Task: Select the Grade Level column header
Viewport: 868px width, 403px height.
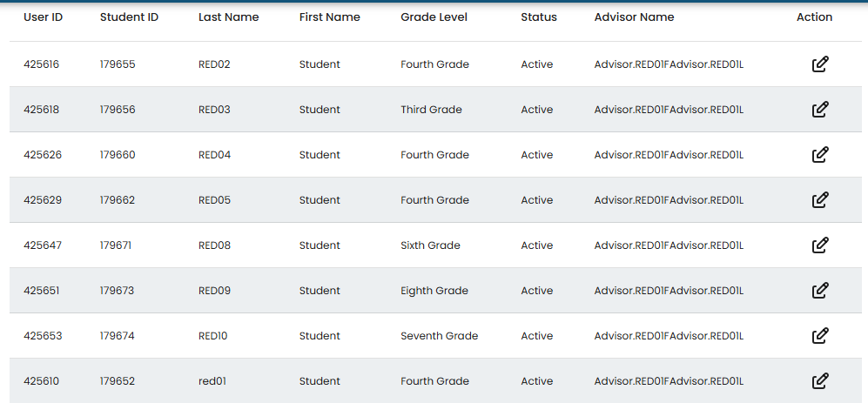Action: click(x=434, y=17)
